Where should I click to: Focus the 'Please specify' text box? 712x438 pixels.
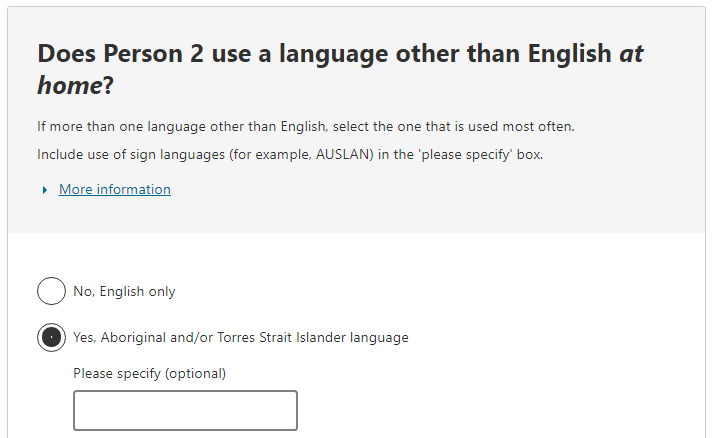coord(185,410)
